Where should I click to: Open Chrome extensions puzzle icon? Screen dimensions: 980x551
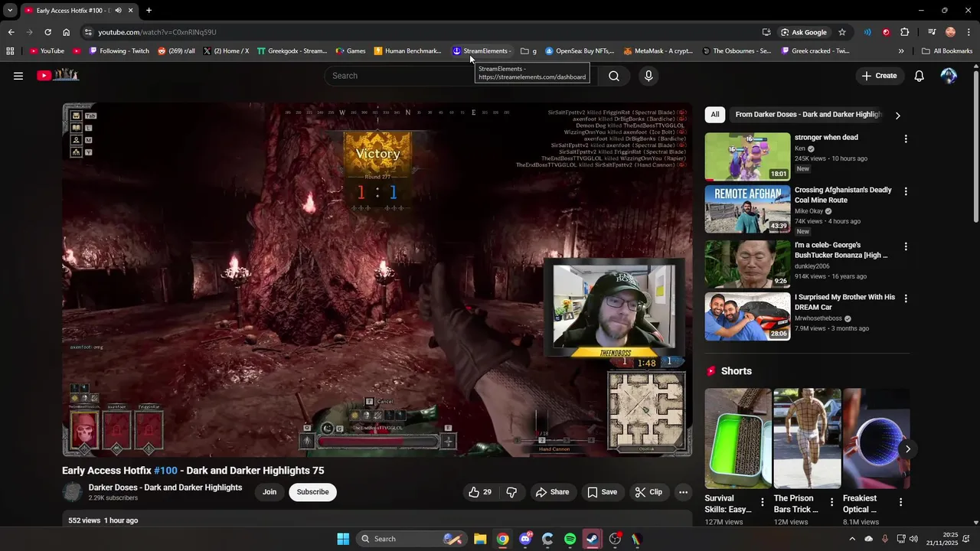coord(905,32)
